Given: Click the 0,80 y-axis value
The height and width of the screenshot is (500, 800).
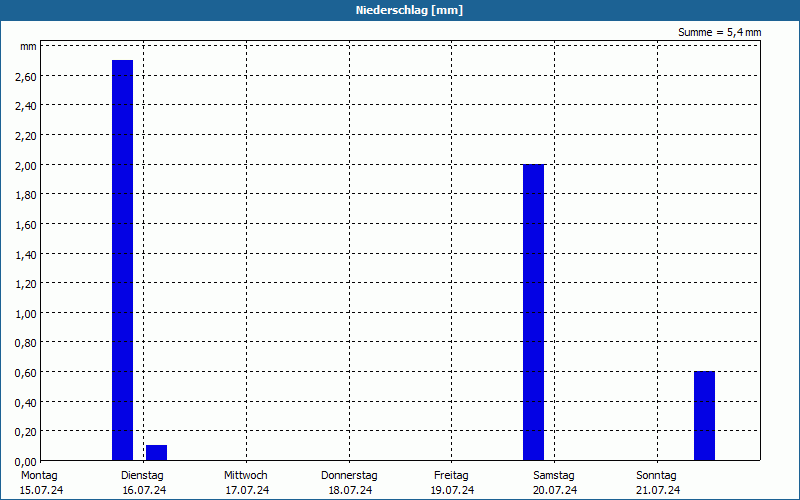Looking at the screenshot, I should tap(26, 343).
